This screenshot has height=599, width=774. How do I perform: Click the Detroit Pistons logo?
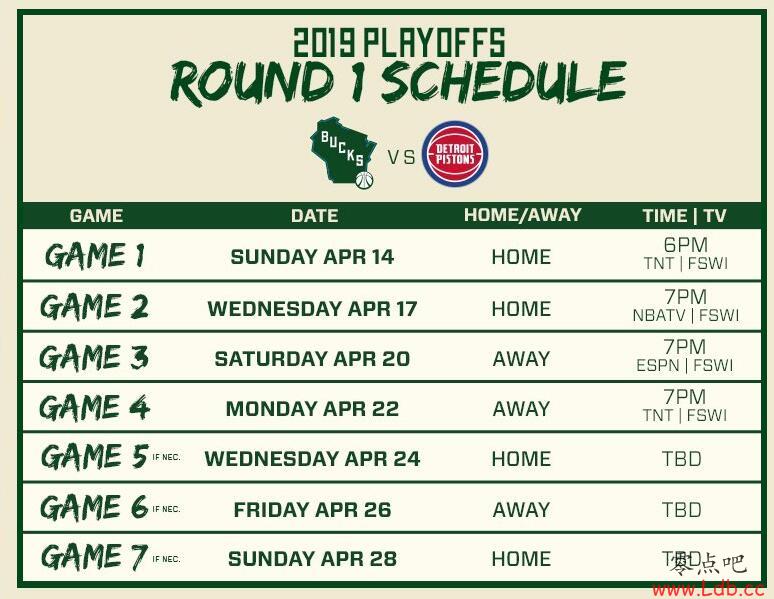click(455, 154)
